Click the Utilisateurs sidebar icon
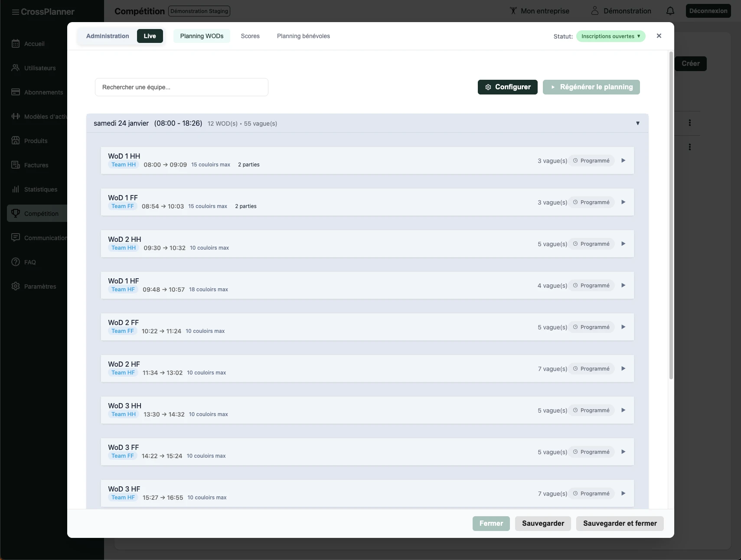 coord(16,68)
